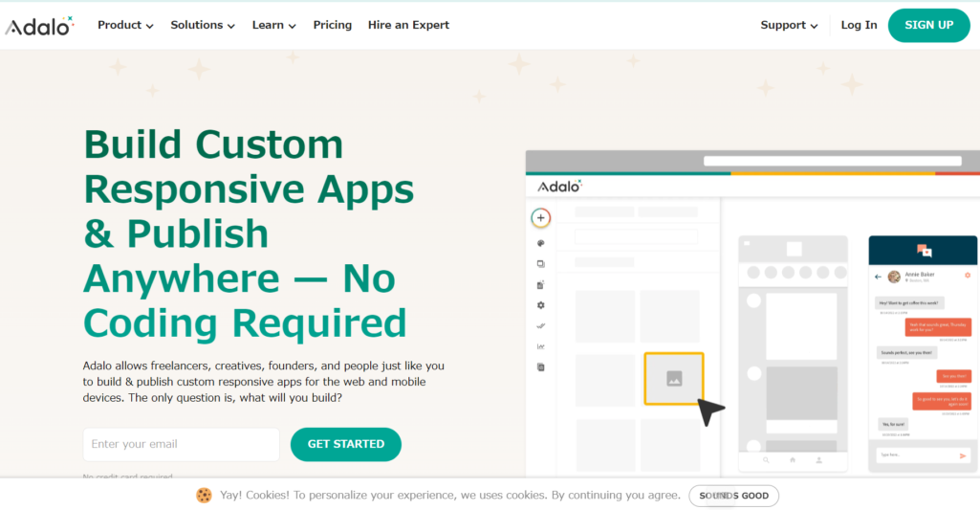Click the 'Hey! Want to get coffee' message
Screen dimensions: 980x510
[908, 303]
